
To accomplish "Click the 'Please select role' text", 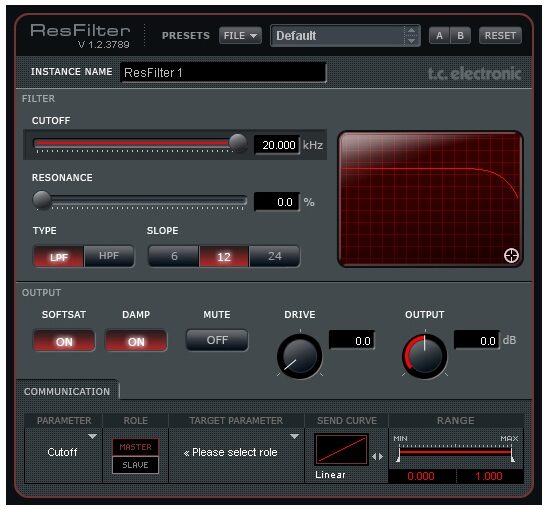I will coord(235,452).
